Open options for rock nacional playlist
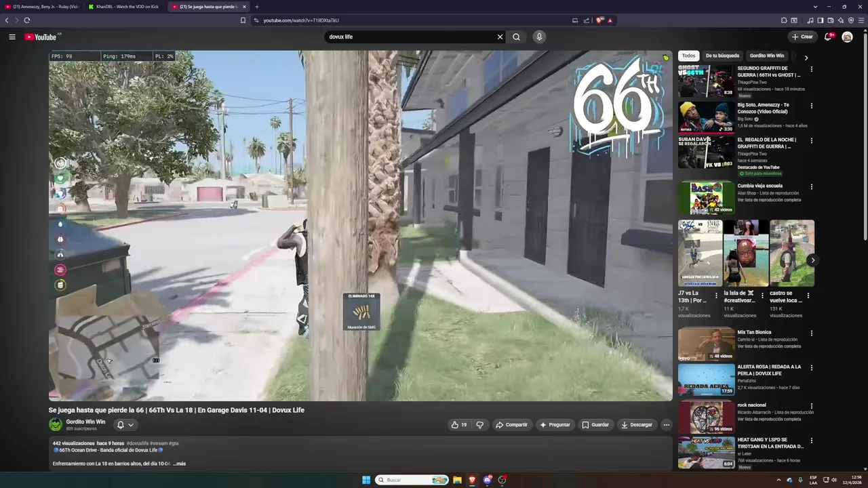 click(x=811, y=406)
